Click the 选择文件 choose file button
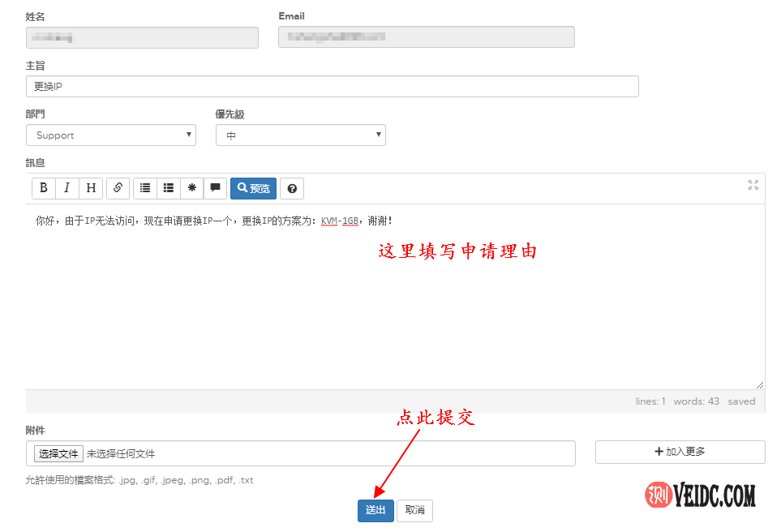The height and width of the screenshot is (532, 781). tap(58, 453)
